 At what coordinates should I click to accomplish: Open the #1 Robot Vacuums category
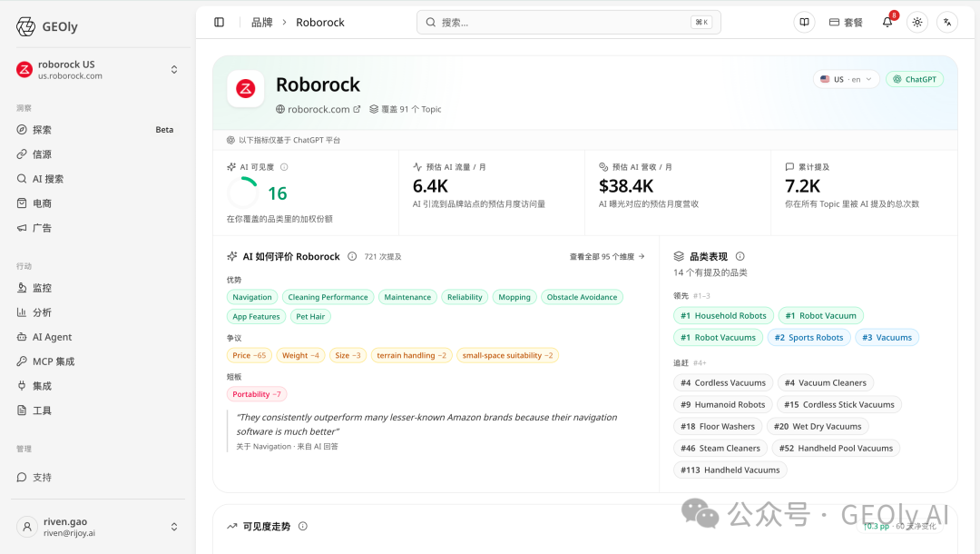tap(718, 338)
